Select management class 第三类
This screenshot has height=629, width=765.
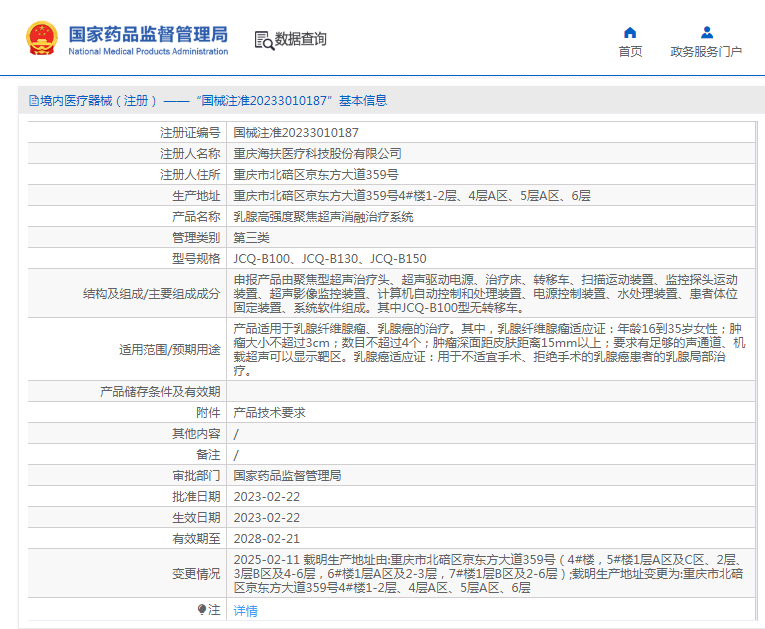251,238
